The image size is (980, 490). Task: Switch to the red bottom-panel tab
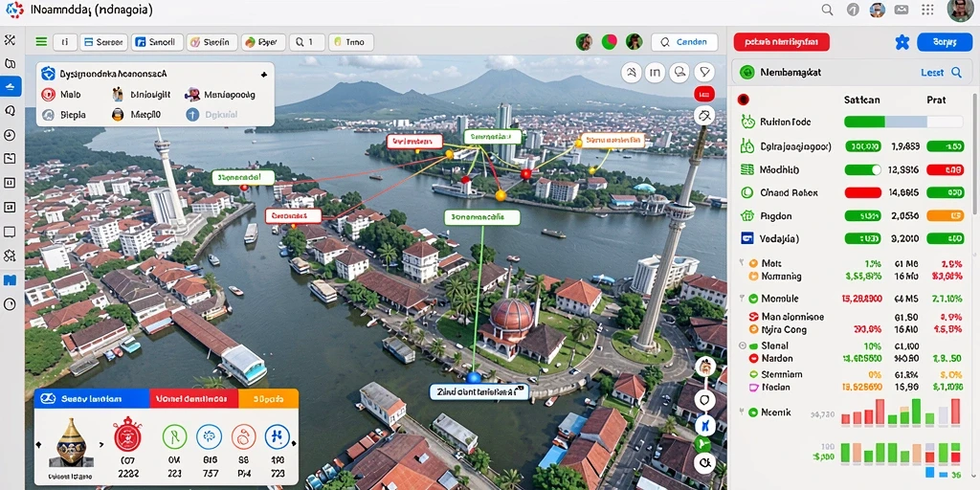pos(193,398)
